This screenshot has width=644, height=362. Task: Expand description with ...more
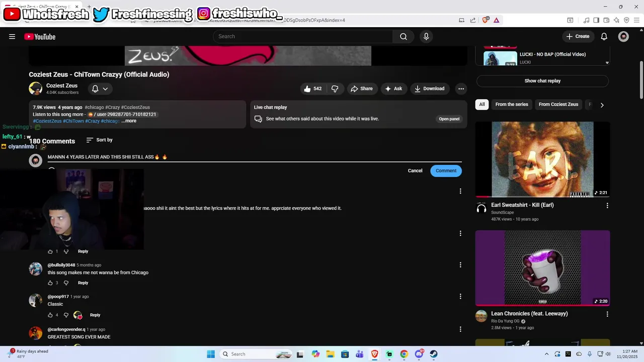[129, 121]
